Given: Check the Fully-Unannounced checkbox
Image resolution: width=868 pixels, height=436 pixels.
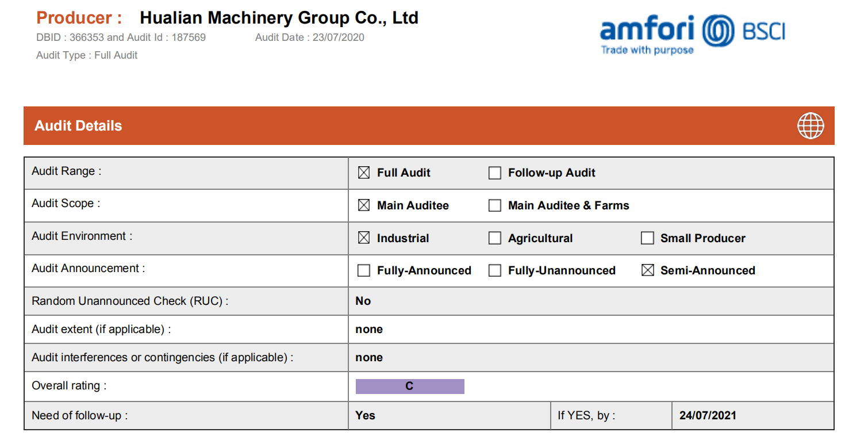Looking at the screenshot, I should (x=494, y=270).
